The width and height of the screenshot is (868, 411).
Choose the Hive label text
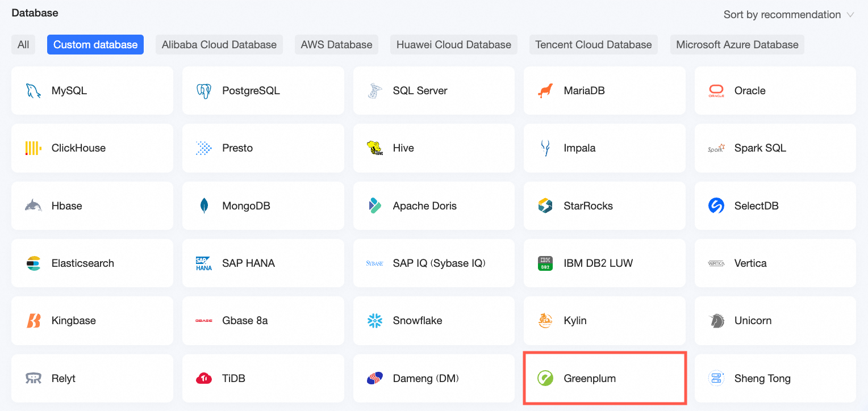point(403,148)
